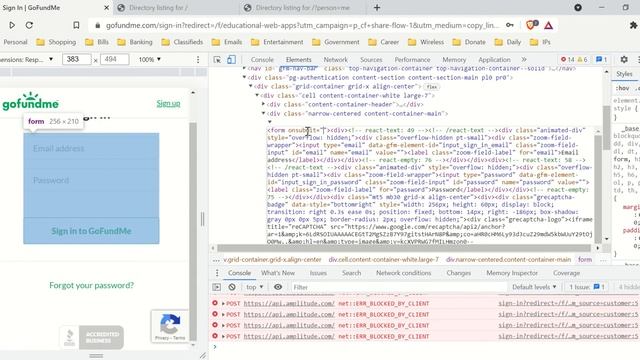
Task: Click the BBB Accredited Business badge
Action: point(92,337)
